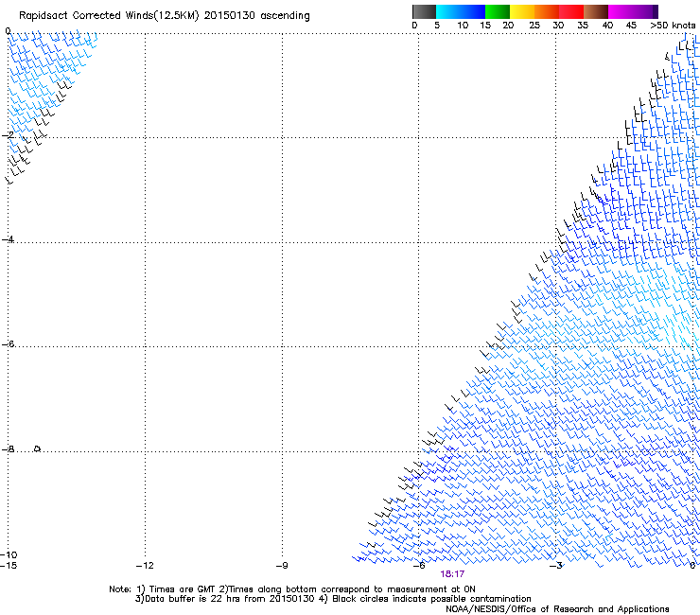Click the red 30-35 knots color segment

(571, 11)
